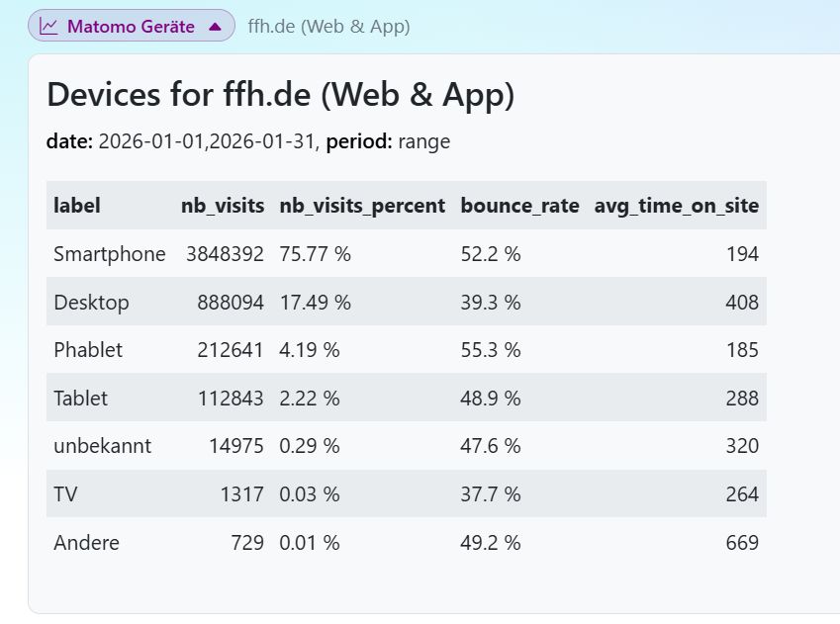Click the bounce_rate column header
Viewport: 840px width, 624px height.
click(519, 206)
